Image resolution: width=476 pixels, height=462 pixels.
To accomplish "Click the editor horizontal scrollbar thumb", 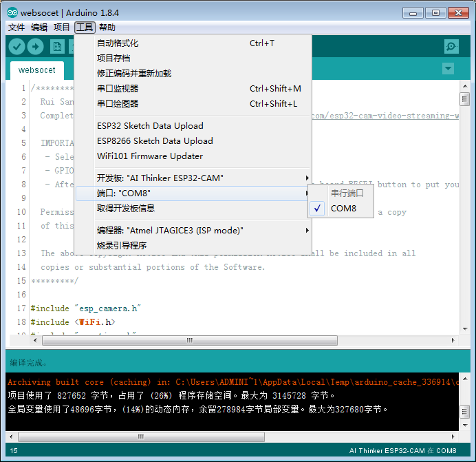I will (x=190, y=340).
